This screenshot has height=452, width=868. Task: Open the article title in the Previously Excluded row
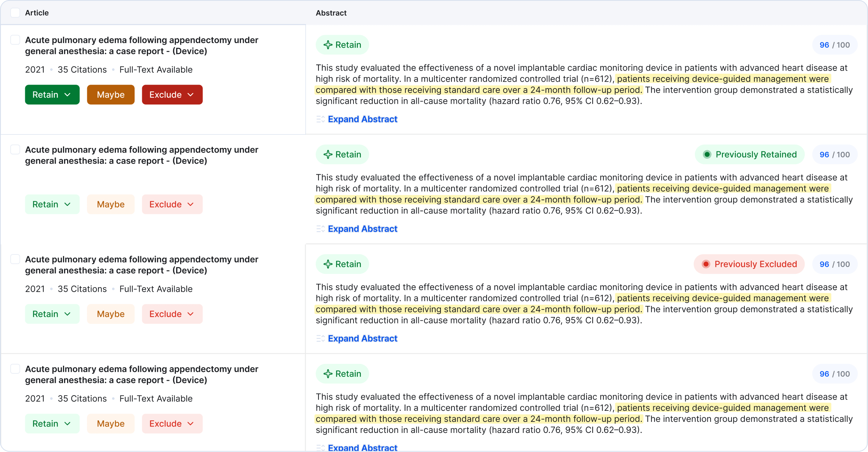point(141,265)
